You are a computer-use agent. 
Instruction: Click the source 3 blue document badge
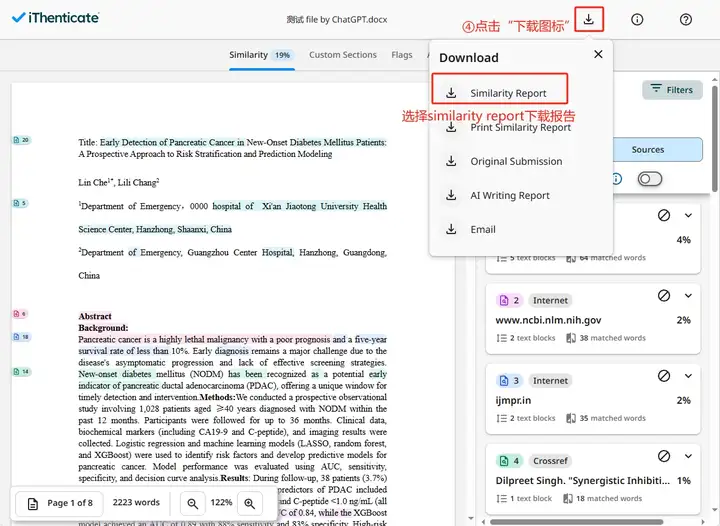[x=510, y=381]
